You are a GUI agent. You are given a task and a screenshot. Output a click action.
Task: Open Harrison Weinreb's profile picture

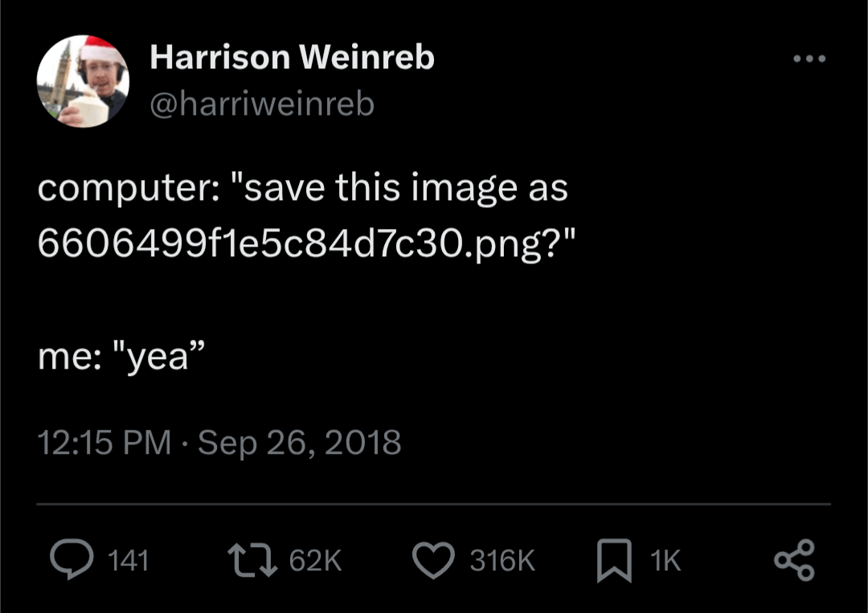coord(83,81)
